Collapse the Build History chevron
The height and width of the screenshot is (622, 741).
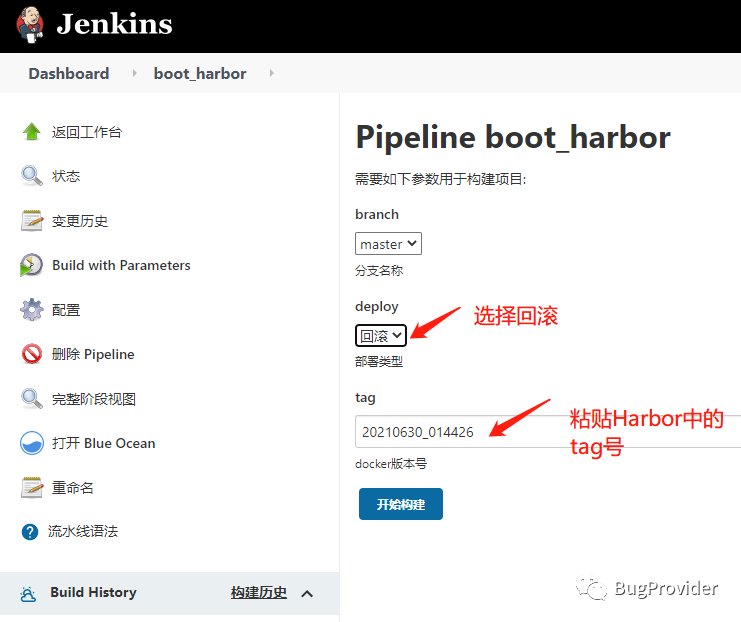[307, 593]
